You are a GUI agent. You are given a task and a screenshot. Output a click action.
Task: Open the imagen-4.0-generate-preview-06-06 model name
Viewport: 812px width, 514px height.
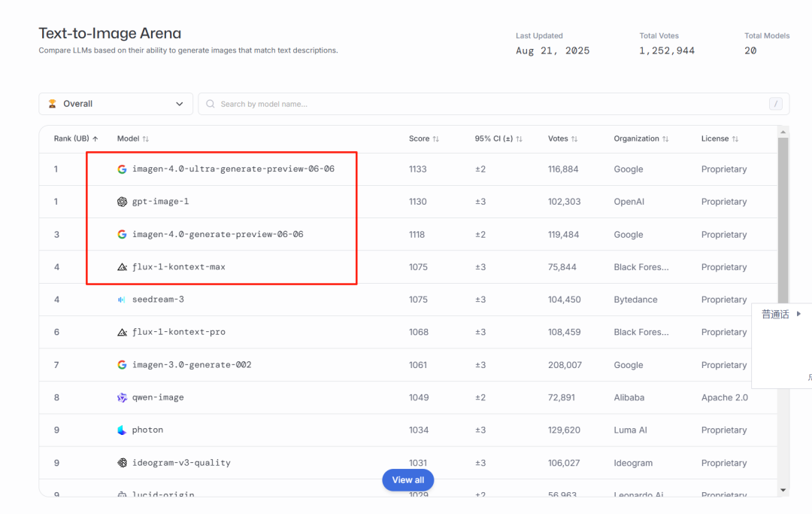(x=217, y=234)
